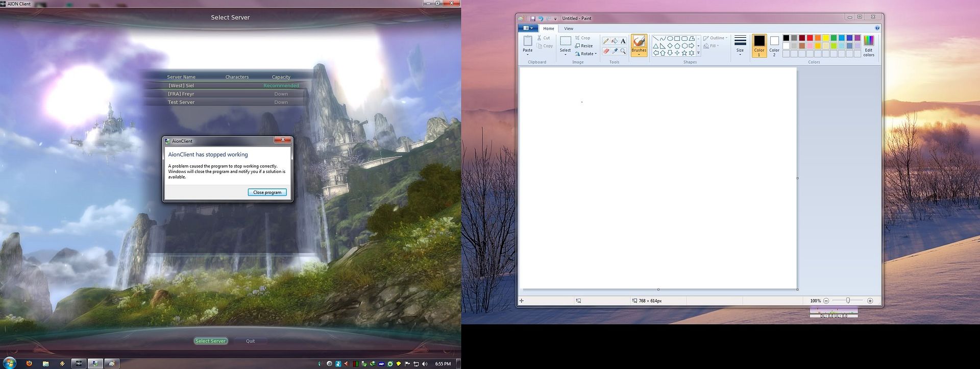Select the [FRA] Freyr server row

click(x=227, y=94)
